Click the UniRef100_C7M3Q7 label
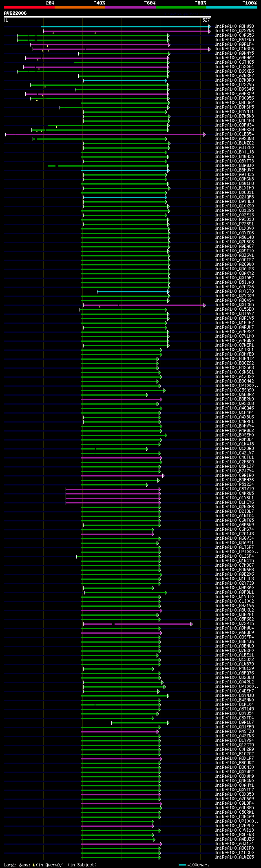The image size is (261, 868). coord(234,565)
